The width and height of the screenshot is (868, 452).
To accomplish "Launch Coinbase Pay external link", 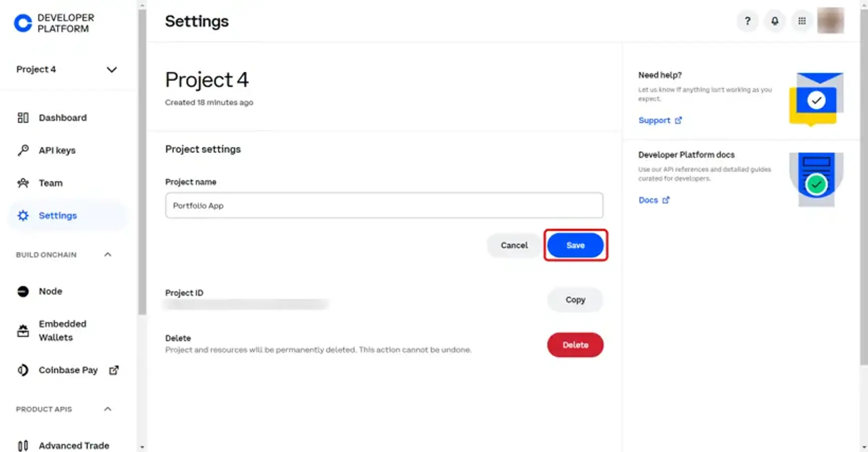I will 68,370.
